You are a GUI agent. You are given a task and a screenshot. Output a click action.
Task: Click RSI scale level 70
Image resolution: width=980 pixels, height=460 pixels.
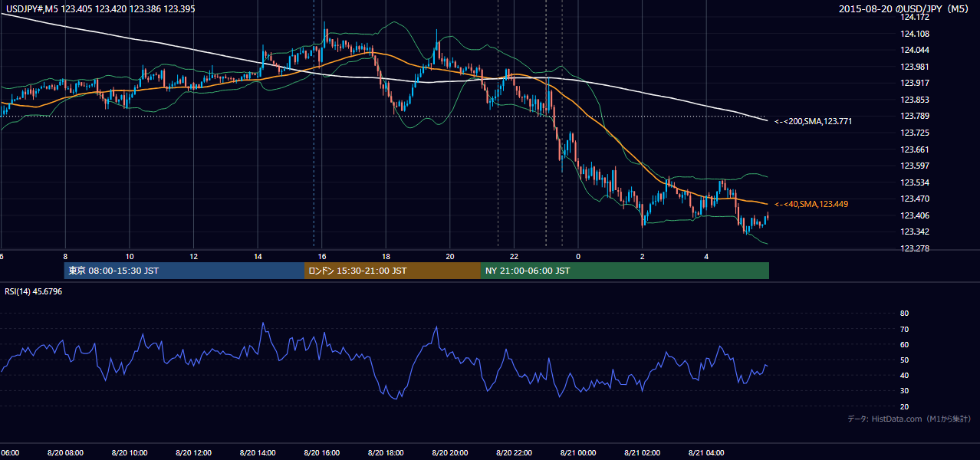point(904,329)
